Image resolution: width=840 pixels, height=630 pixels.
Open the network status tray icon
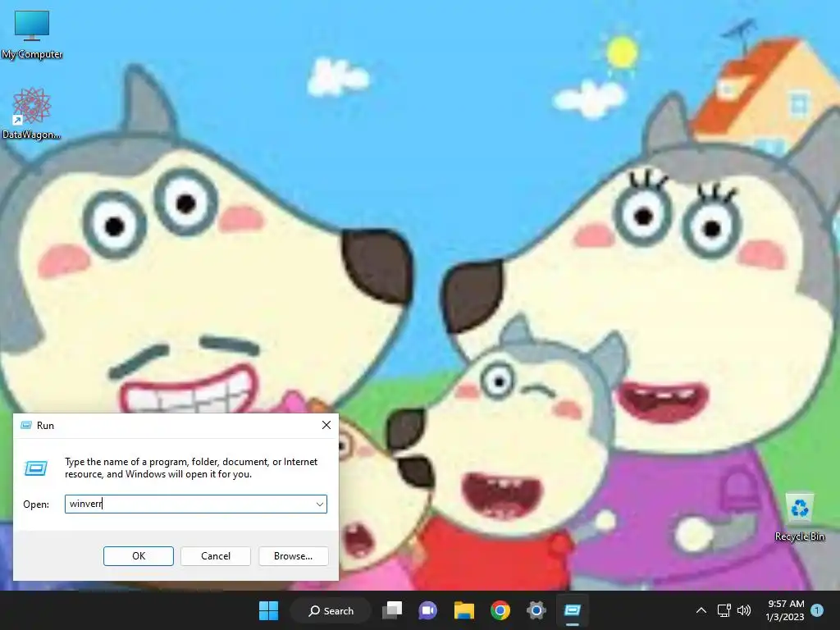(724, 610)
